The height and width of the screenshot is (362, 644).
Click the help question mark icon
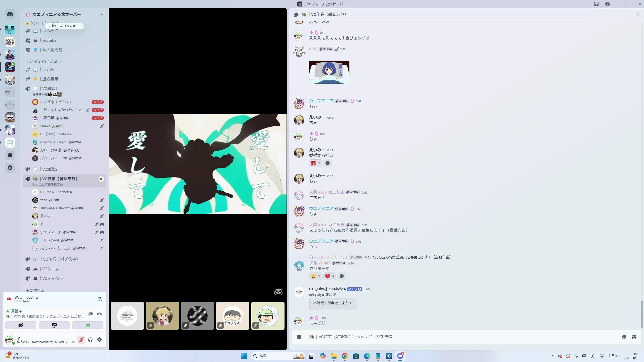click(608, 4)
